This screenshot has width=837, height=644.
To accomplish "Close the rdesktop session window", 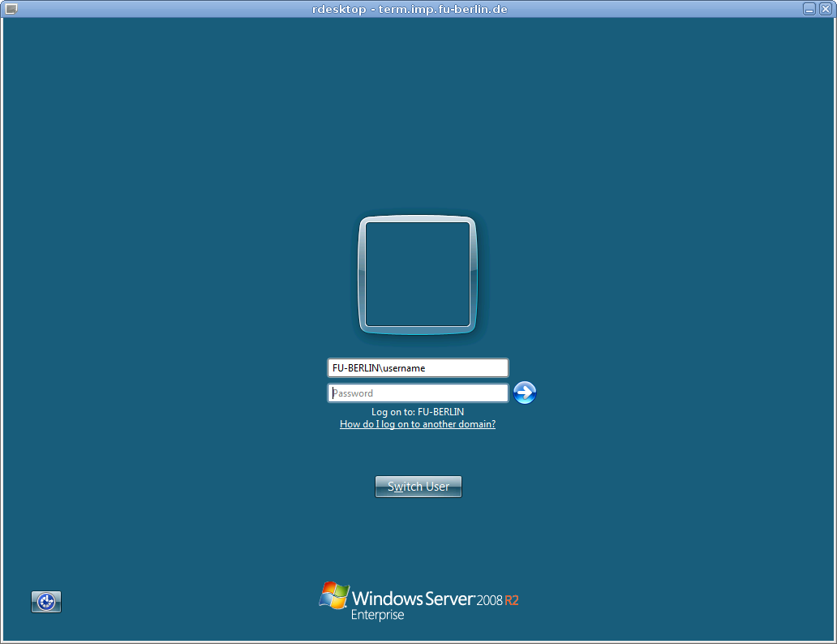I will click(x=825, y=8).
